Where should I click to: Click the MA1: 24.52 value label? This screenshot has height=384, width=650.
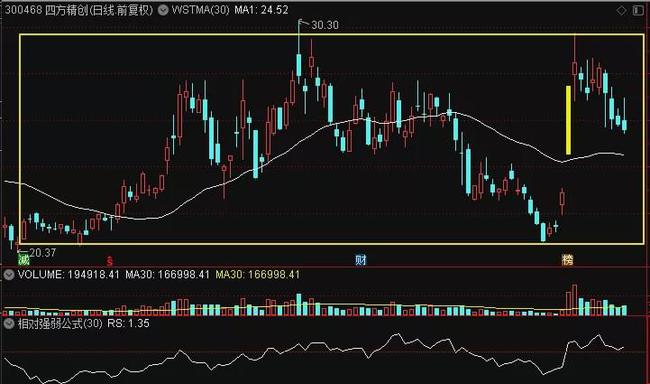click(x=261, y=10)
